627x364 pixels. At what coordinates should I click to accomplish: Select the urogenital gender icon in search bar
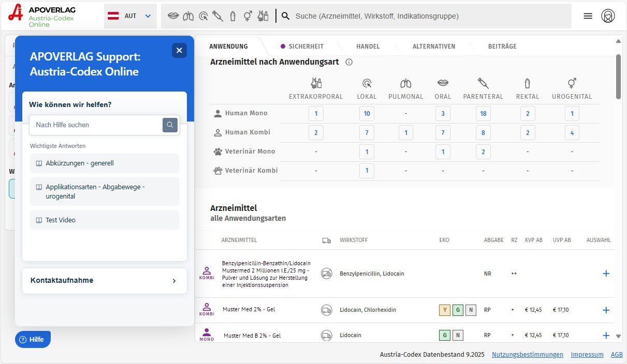coord(248,16)
